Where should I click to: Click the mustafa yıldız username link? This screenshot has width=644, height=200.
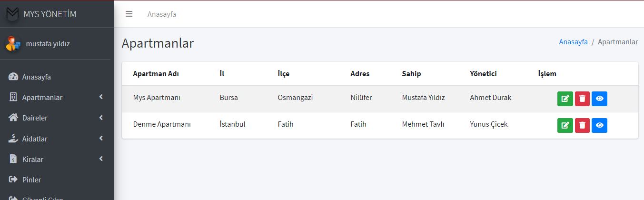pos(48,44)
